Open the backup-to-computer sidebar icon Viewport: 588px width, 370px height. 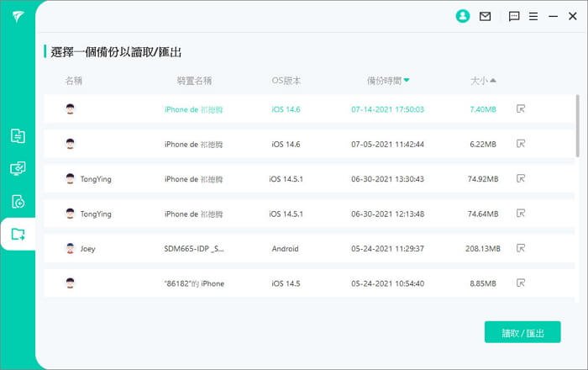click(x=18, y=168)
